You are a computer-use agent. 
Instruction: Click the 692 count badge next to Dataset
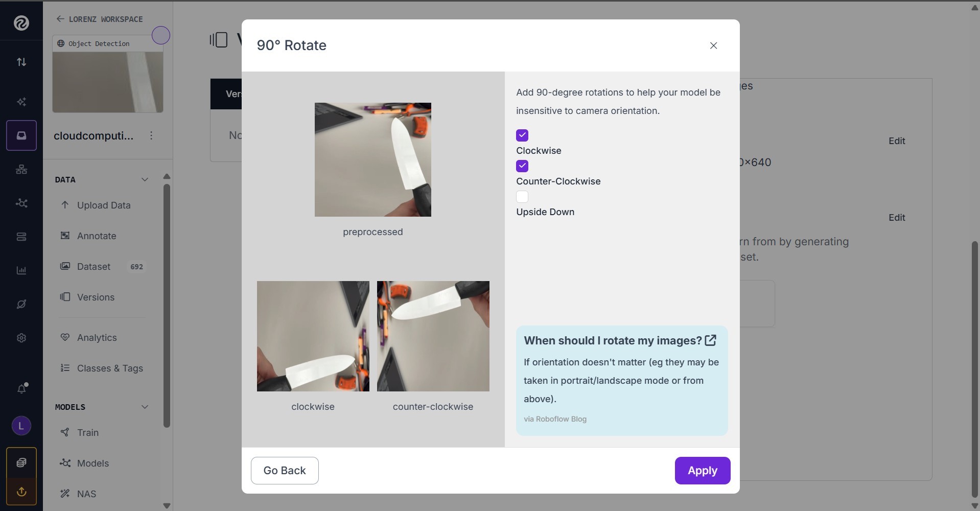[x=137, y=267]
